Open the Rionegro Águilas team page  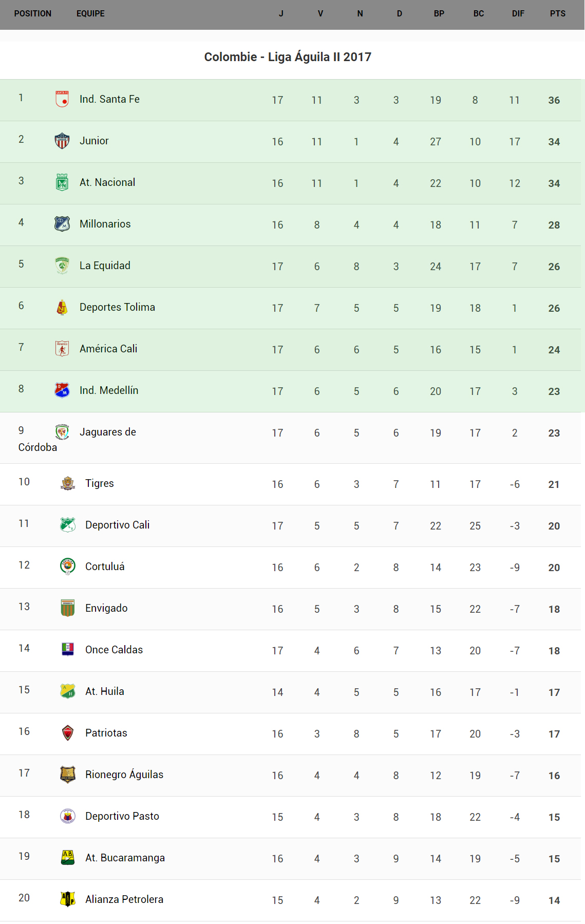124,775
